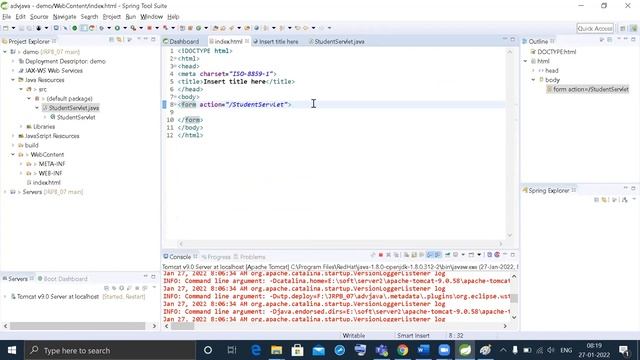640x360 pixels.
Task: Open the Project menu
Action: pyautogui.click(x=111, y=17)
